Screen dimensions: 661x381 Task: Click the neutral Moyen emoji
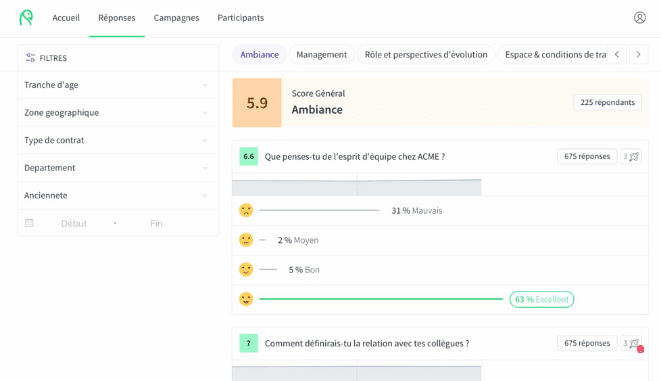(246, 240)
